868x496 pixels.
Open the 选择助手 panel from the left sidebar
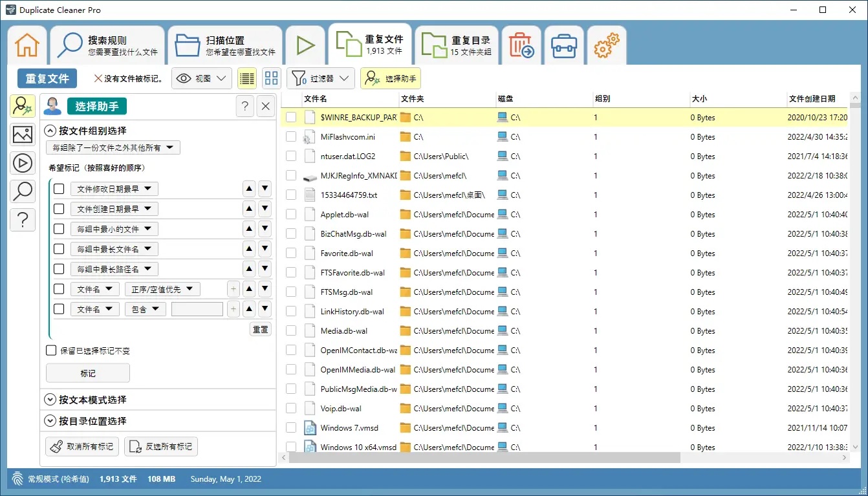(23, 107)
